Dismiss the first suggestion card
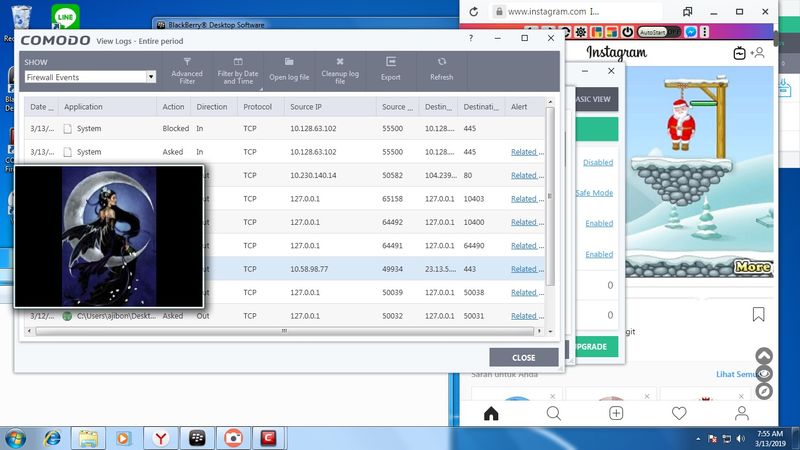 point(553,396)
